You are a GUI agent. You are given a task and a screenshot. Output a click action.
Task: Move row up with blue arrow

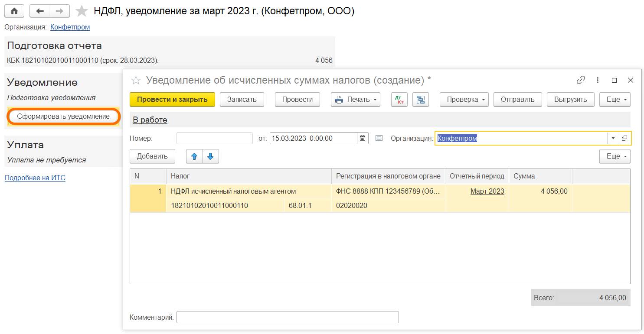194,156
